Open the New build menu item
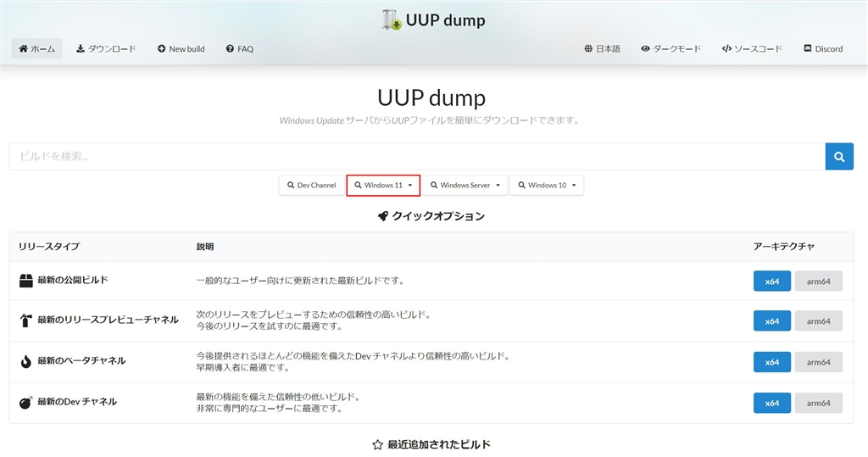This screenshot has height=457, width=868. click(181, 48)
